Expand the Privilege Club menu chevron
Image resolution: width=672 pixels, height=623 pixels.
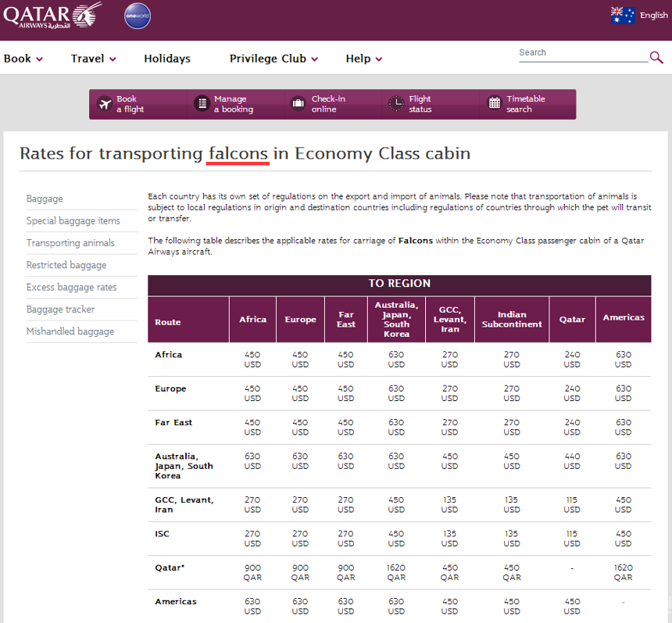tap(315, 59)
